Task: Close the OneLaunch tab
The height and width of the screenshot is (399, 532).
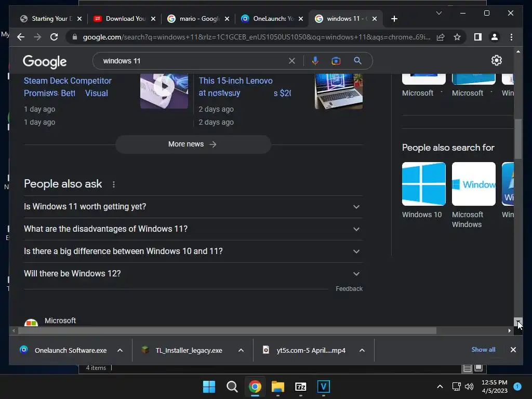Action: [x=301, y=19]
